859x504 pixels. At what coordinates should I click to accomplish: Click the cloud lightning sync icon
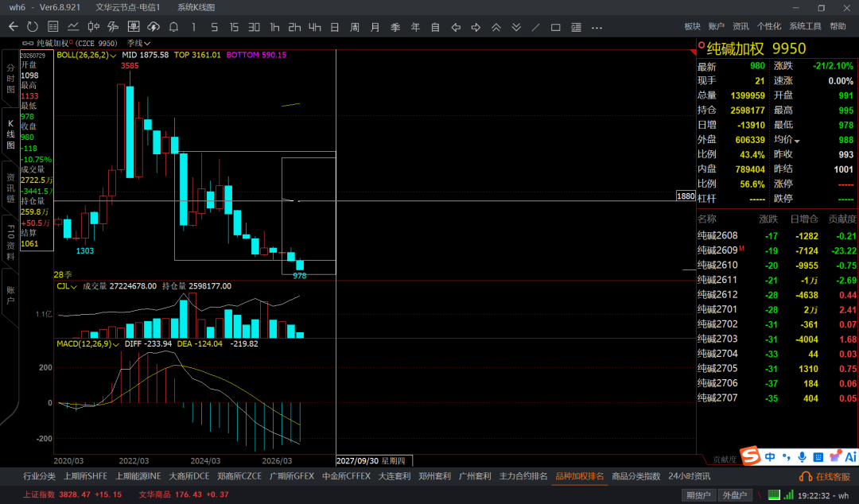[154, 27]
